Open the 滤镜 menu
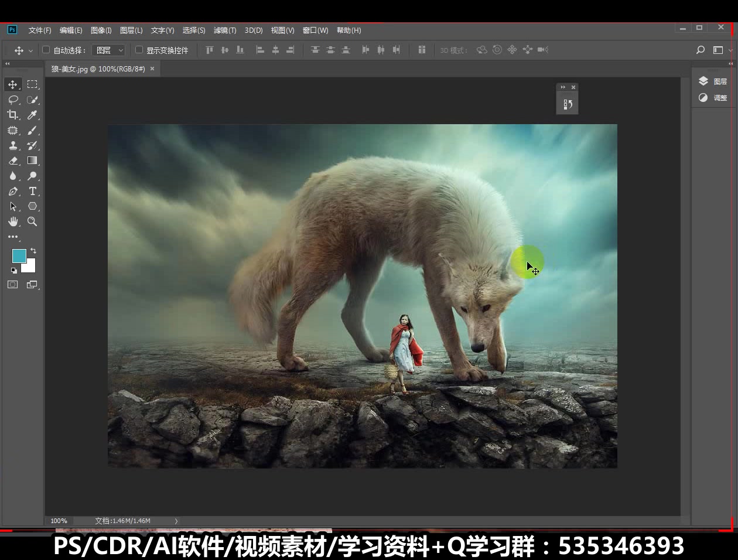Viewport: 738px width, 560px height. [x=224, y=30]
